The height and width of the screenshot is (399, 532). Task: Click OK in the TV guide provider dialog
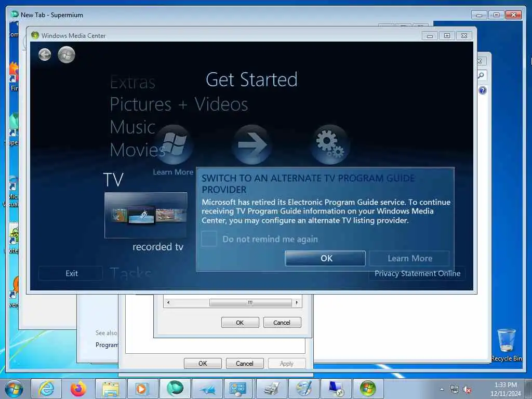click(x=325, y=258)
